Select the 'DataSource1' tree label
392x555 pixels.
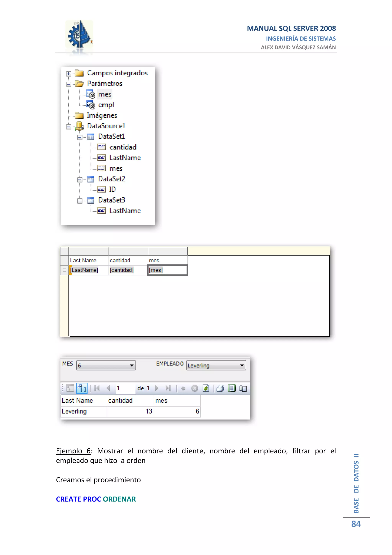(106, 126)
